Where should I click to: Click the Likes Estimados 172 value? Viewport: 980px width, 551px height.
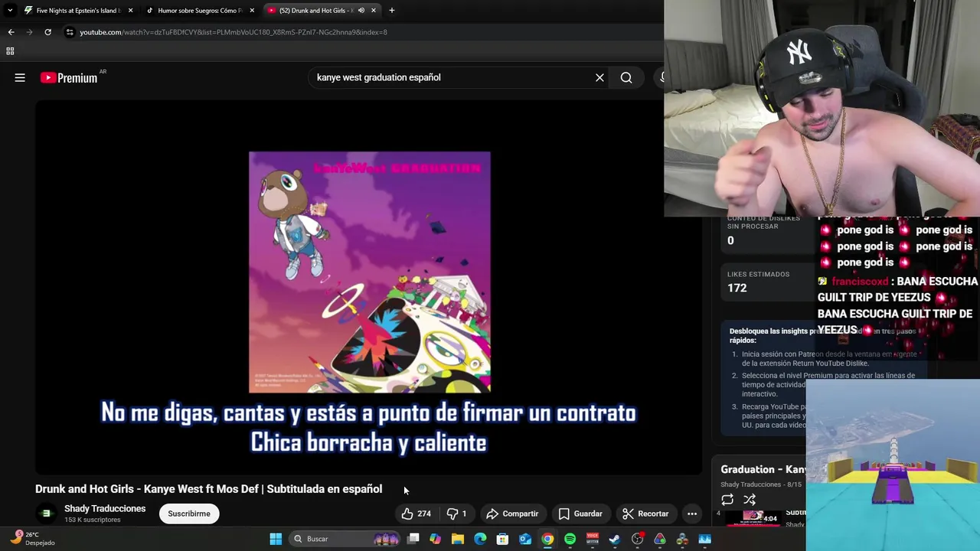point(737,288)
